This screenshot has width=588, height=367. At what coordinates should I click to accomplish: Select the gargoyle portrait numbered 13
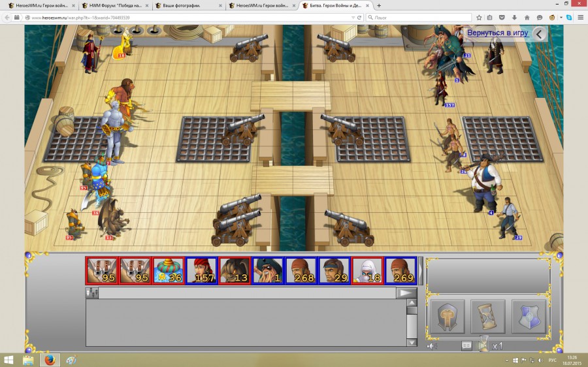pyautogui.click(x=235, y=270)
